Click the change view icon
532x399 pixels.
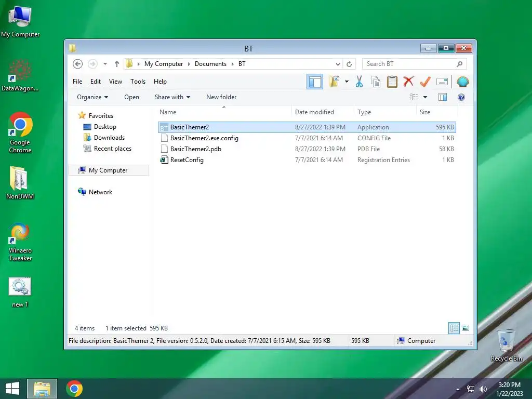414,97
